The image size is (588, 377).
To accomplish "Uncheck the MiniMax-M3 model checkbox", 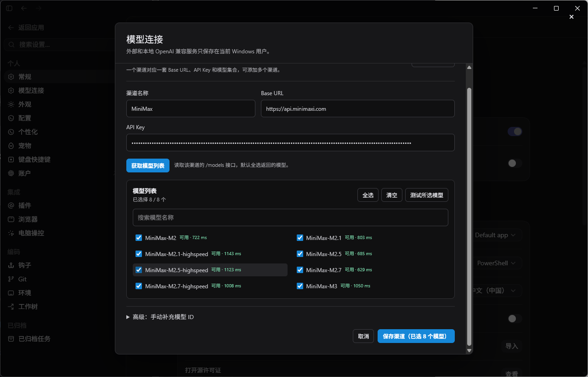I will [300, 286].
